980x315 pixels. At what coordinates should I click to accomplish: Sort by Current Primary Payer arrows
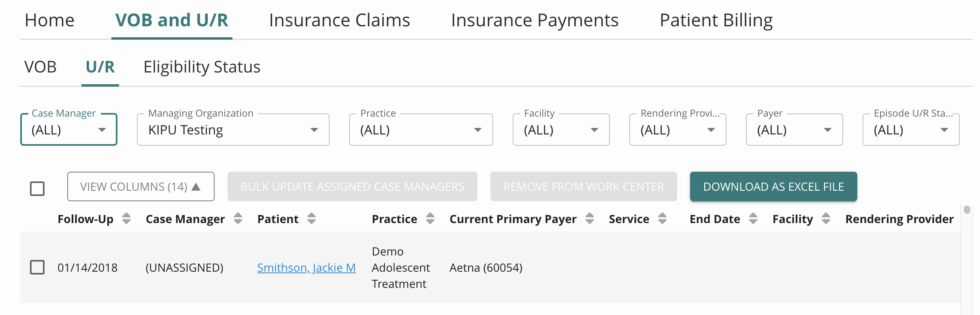click(x=590, y=219)
